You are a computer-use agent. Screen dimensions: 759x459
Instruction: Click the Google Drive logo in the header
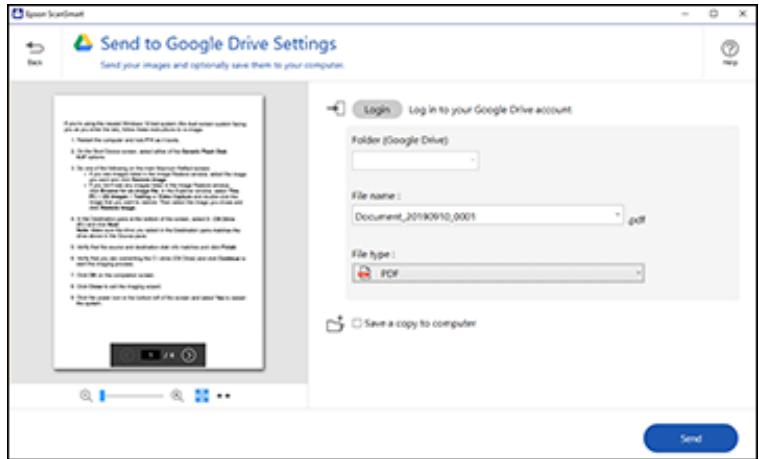83,43
